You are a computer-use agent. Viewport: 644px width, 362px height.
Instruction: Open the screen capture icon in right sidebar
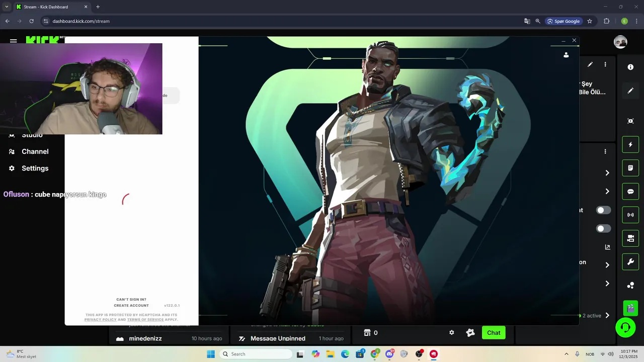(630, 121)
